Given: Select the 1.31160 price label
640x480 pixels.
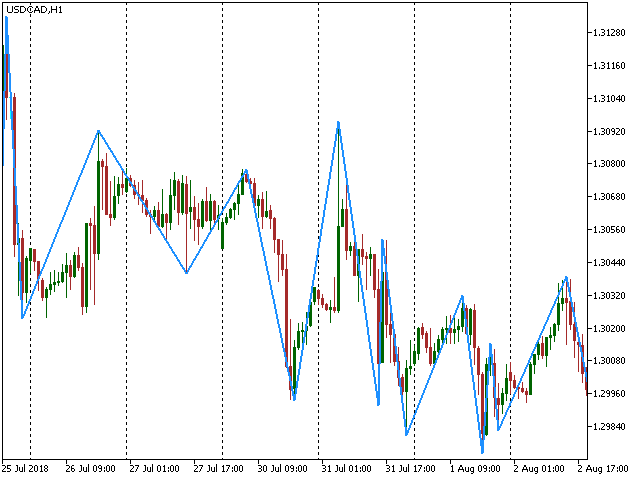Looking at the screenshot, I should (609, 66).
